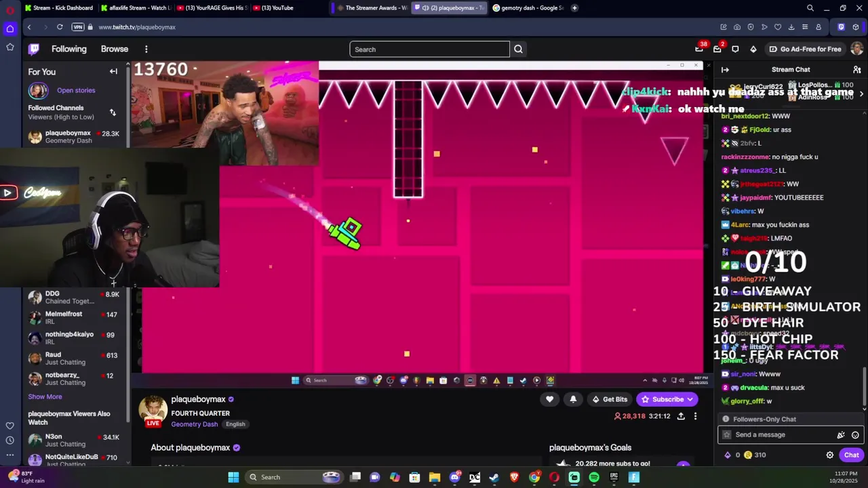Open the Following tab
The width and height of the screenshot is (868, 488).
click(68, 49)
